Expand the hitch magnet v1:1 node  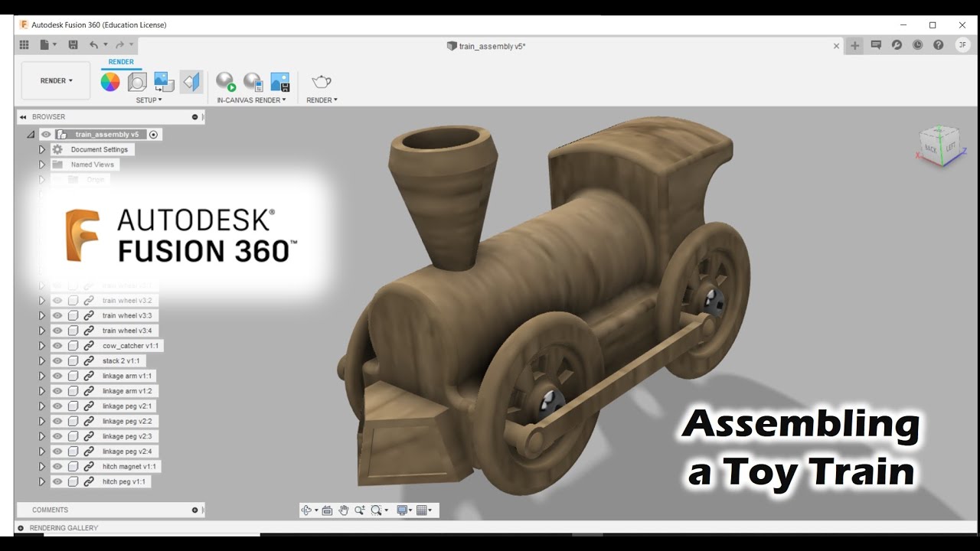click(42, 467)
